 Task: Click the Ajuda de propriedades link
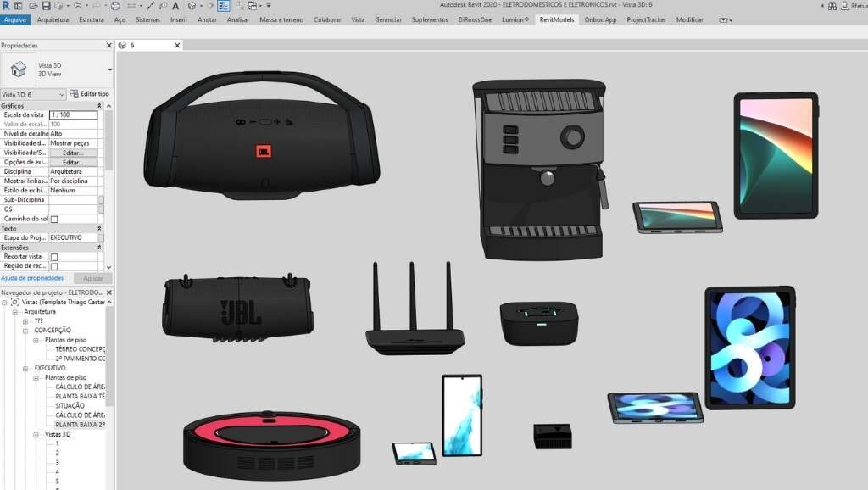32,277
